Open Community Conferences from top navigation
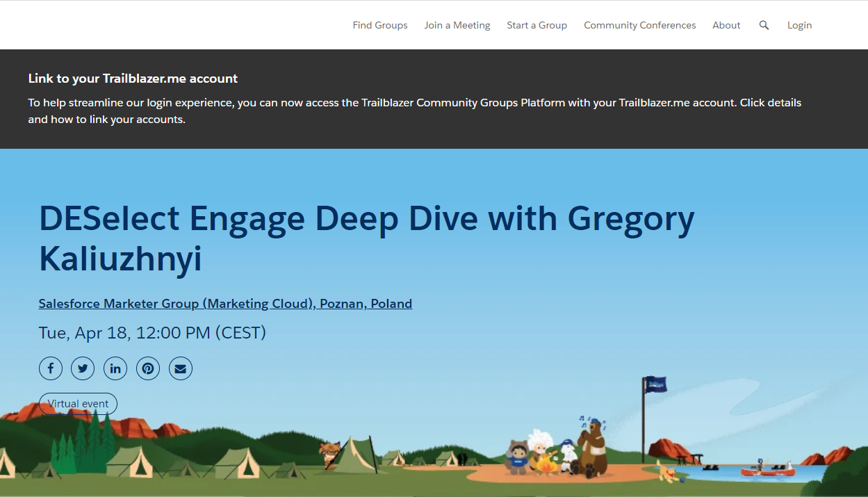The height and width of the screenshot is (497, 868). coord(639,25)
